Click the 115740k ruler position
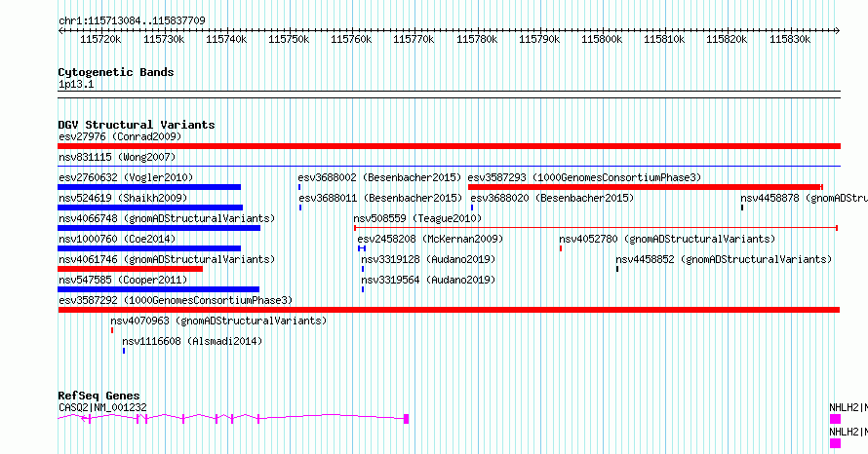868x454 pixels. [226, 39]
